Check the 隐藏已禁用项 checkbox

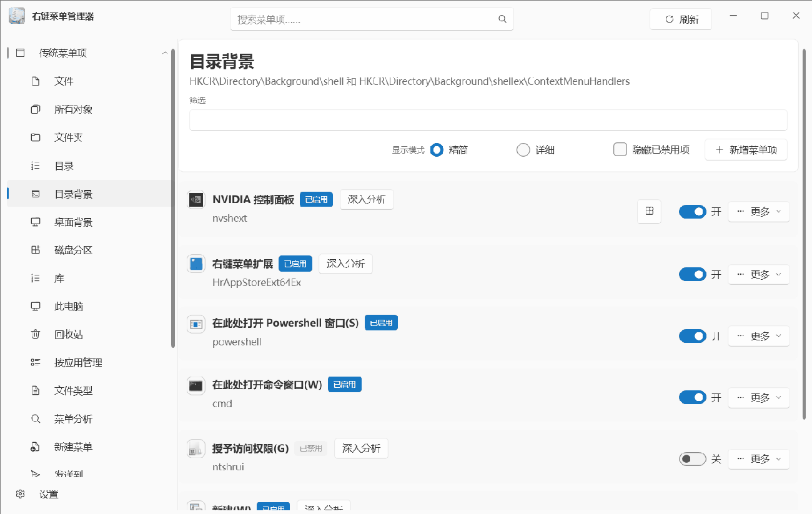coord(620,150)
